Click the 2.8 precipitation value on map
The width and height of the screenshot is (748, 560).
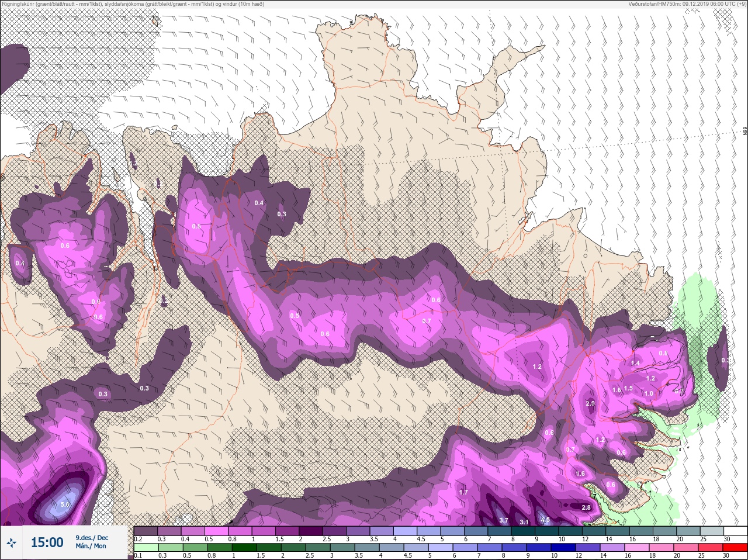(586, 507)
